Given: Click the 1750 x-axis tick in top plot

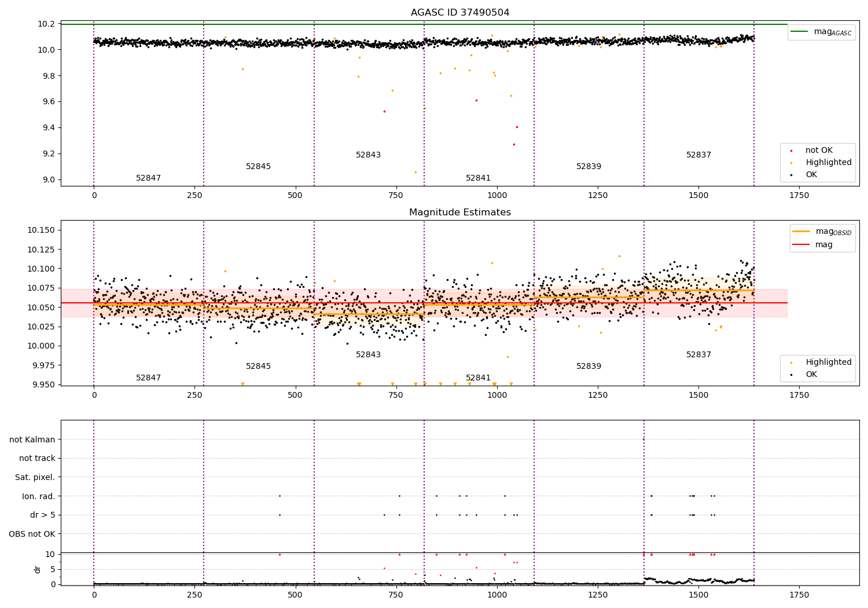Looking at the screenshot, I should (x=799, y=196).
